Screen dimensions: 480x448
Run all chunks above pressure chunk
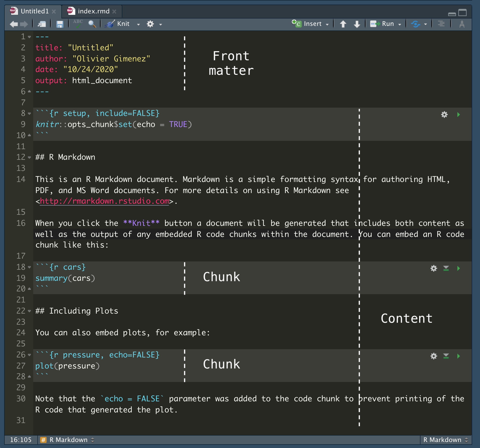446,356
